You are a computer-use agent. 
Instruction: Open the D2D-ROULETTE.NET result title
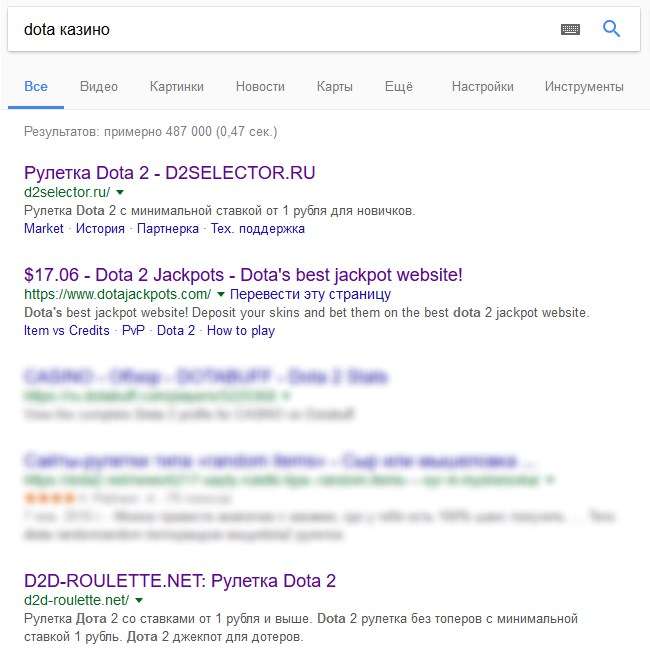coord(179,580)
